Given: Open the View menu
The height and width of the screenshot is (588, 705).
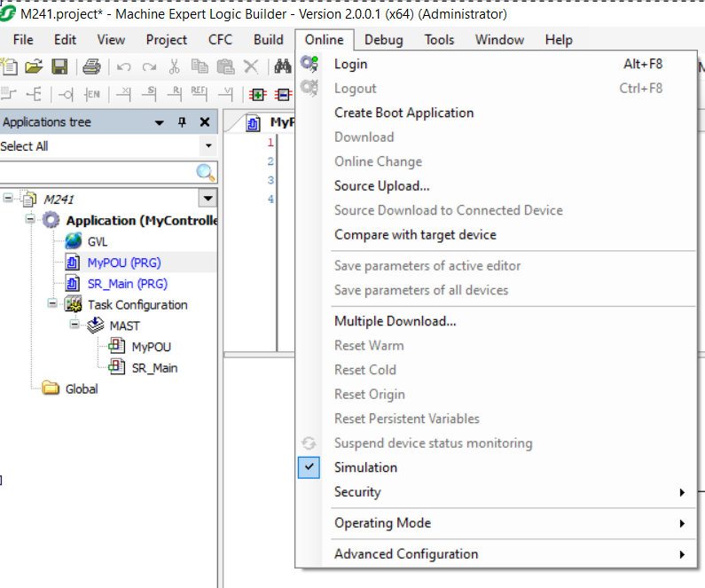Looking at the screenshot, I should coord(111,40).
